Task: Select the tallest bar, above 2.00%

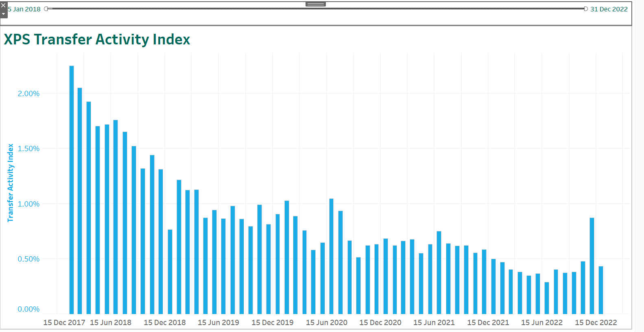Action: pos(72,190)
